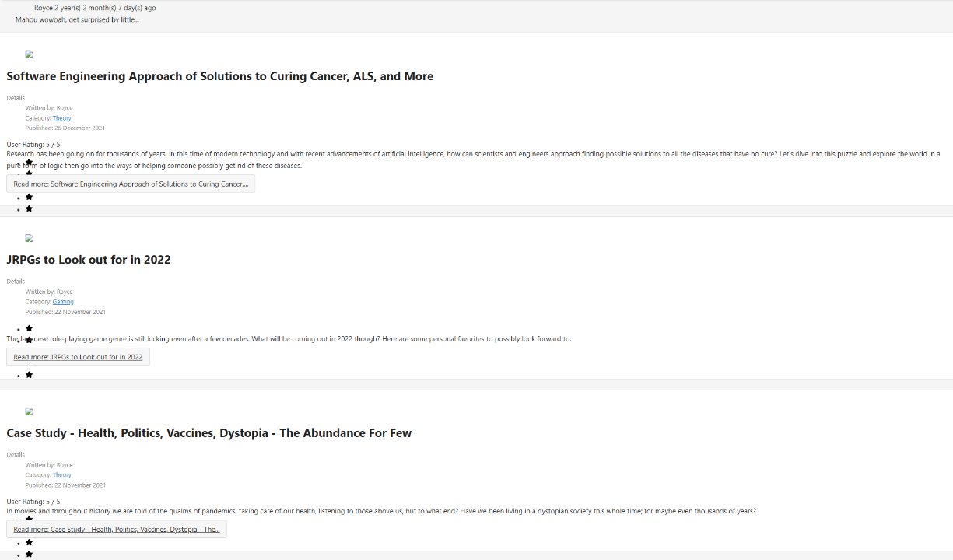
Task: Follow the Theory category link under Case Study article
Action: click(62, 475)
